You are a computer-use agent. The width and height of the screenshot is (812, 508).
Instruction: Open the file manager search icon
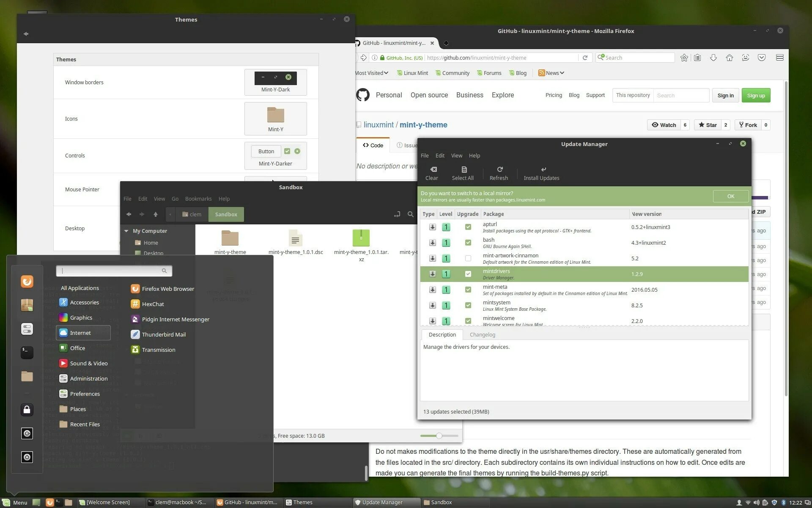[x=410, y=214]
